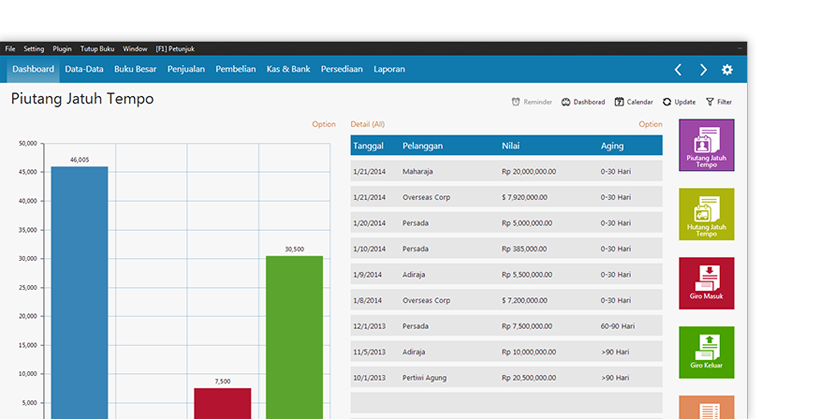Image resolution: width=814 pixels, height=419 pixels.
Task: Open the Setting menu
Action: [x=34, y=49]
